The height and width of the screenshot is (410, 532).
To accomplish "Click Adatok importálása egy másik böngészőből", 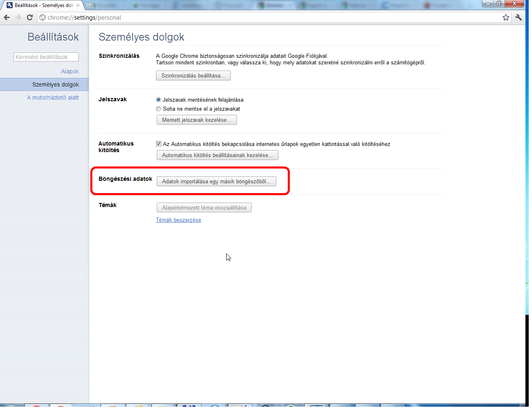I will pos(216,181).
